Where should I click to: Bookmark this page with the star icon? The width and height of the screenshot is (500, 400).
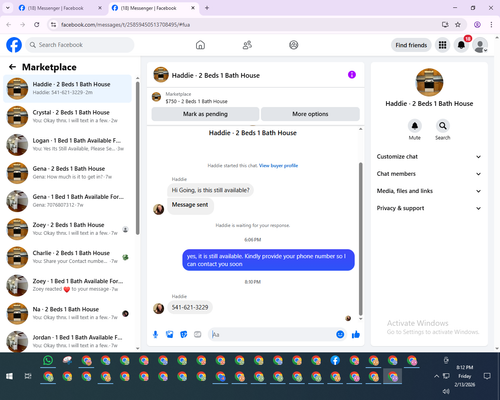coord(458,25)
